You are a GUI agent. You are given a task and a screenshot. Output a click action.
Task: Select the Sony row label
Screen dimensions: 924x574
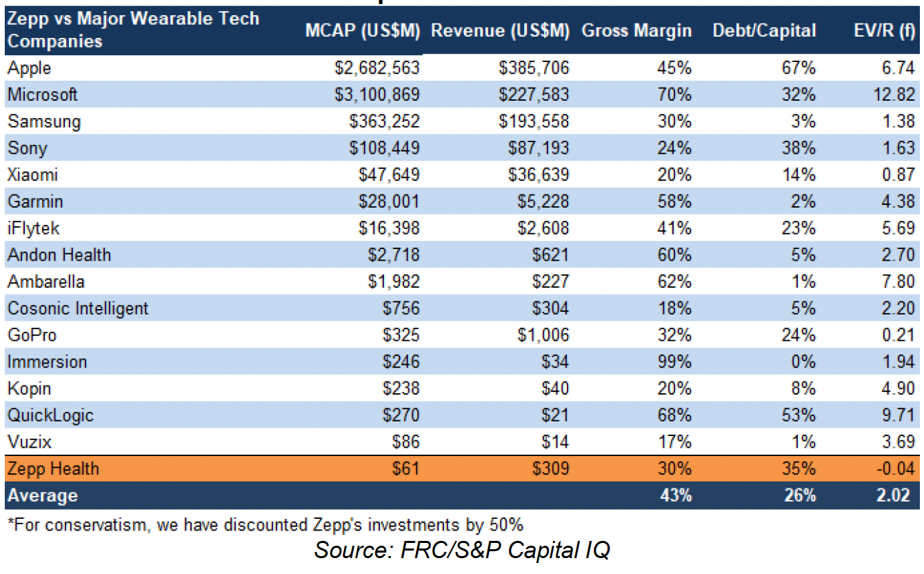27,148
